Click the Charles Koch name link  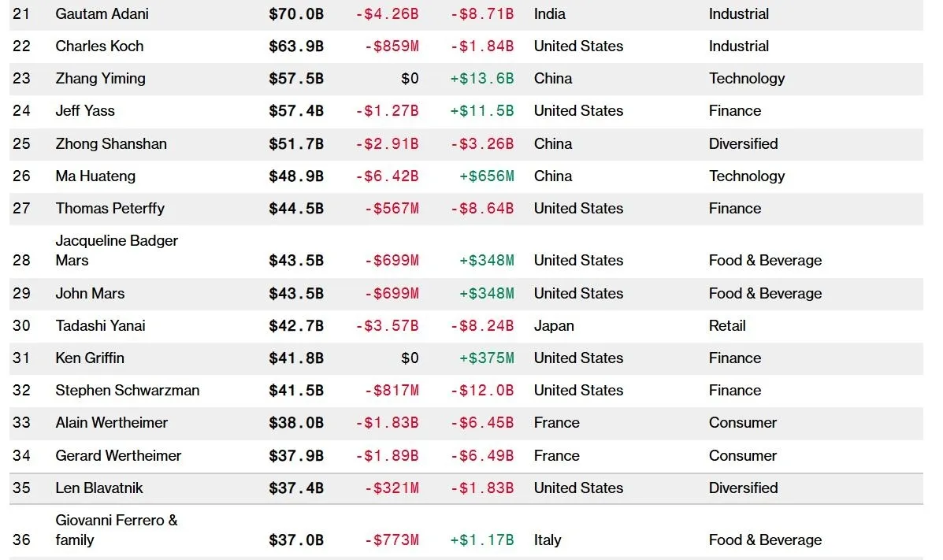tap(99, 46)
